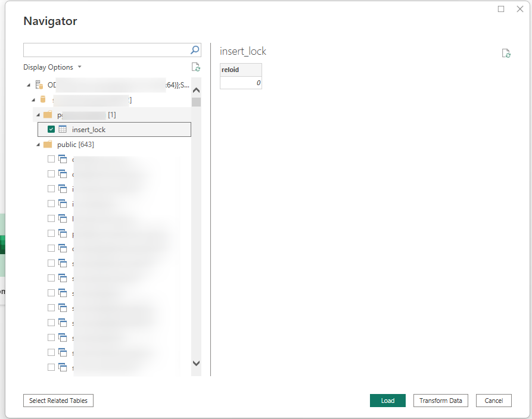
Task: Click the view icon of first public item
Action: (x=63, y=159)
